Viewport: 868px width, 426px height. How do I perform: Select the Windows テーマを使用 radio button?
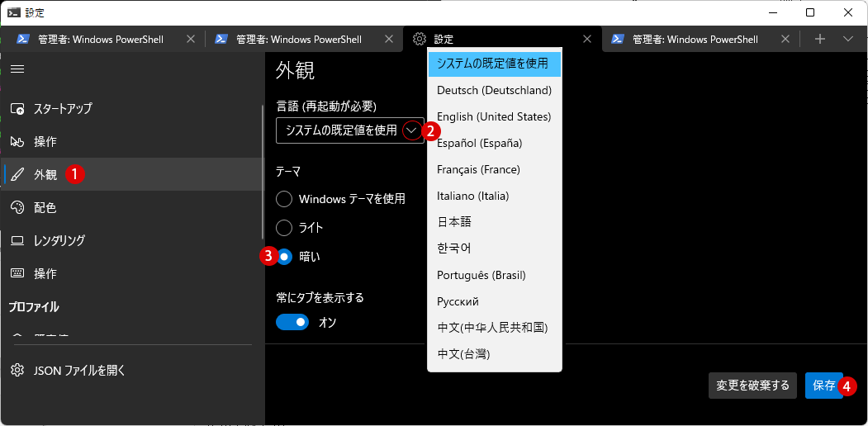284,199
